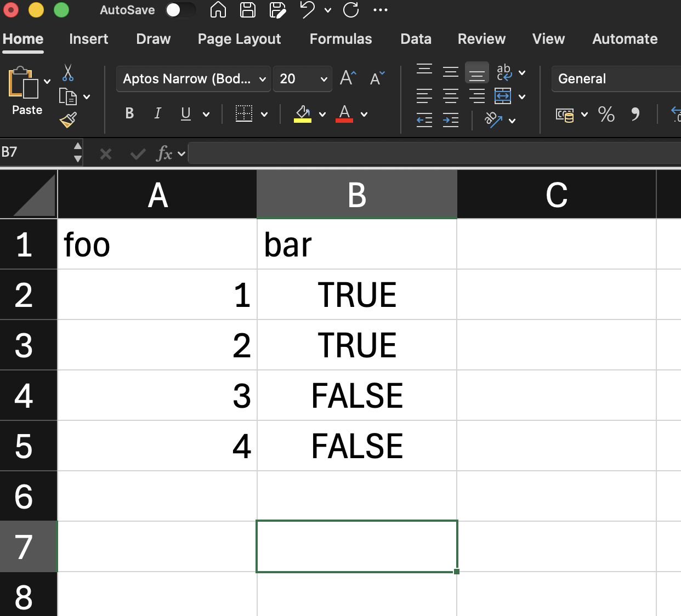Click the Increase Font Size icon
This screenshot has height=616, width=681.
tap(348, 78)
